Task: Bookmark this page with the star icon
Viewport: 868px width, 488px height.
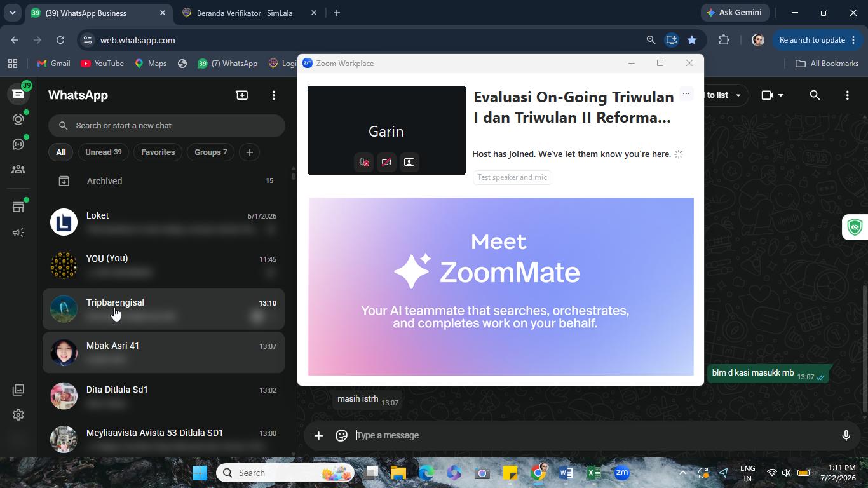Action: pos(692,40)
